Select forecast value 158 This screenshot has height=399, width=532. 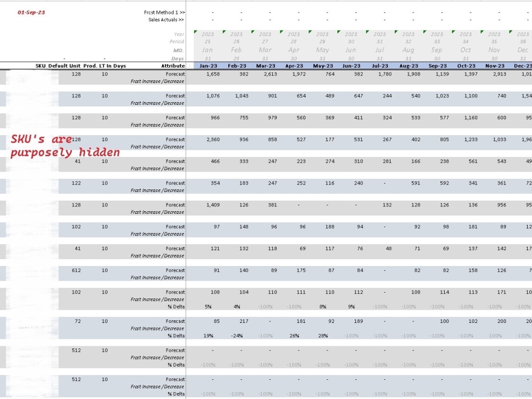coord(473,270)
